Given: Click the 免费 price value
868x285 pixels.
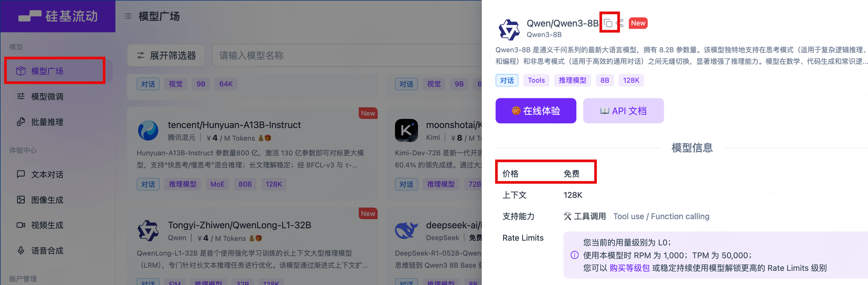Looking at the screenshot, I should (x=571, y=173).
